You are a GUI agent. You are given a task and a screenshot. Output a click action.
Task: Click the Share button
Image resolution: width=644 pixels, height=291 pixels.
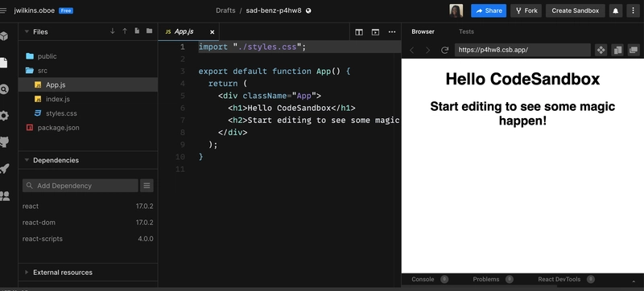click(489, 11)
